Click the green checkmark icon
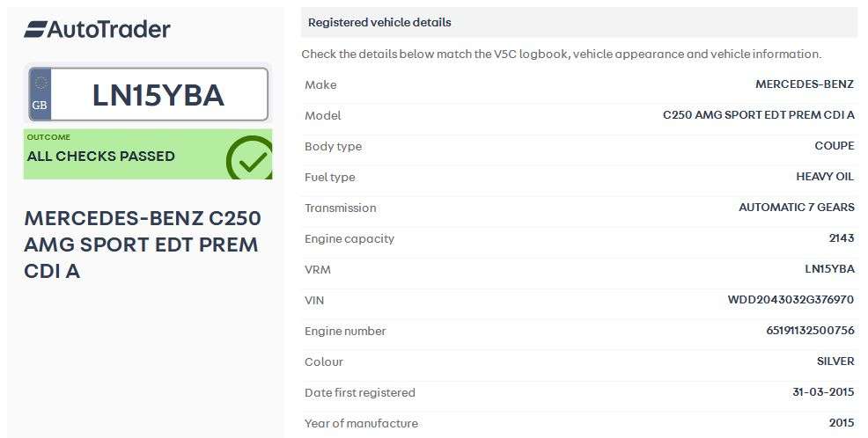 click(250, 158)
